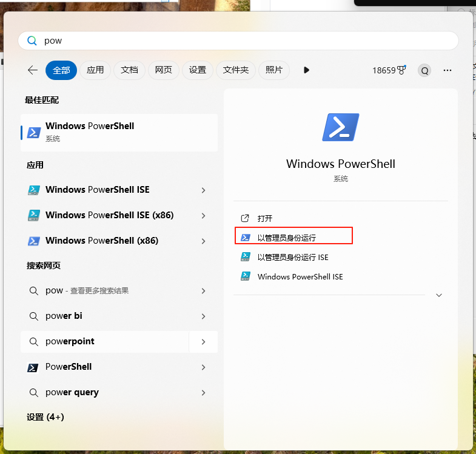
Task: Click the 打开 open icon
Action: [245, 218]
